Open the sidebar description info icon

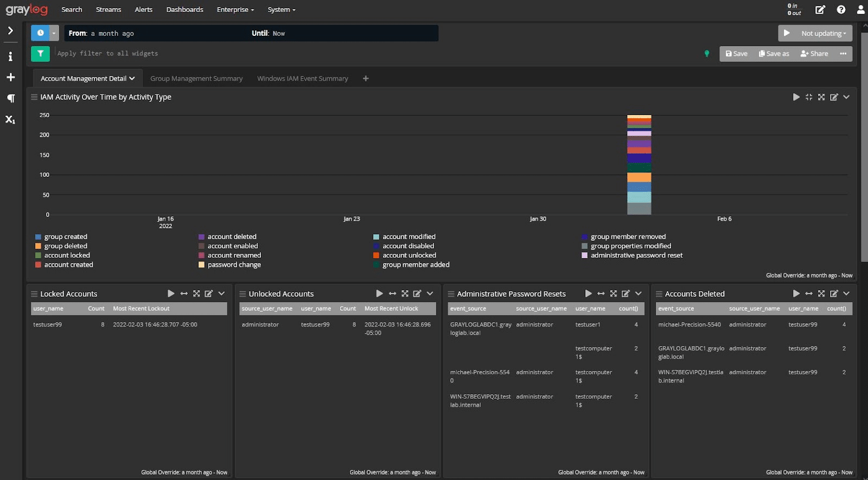pos(10,56)
